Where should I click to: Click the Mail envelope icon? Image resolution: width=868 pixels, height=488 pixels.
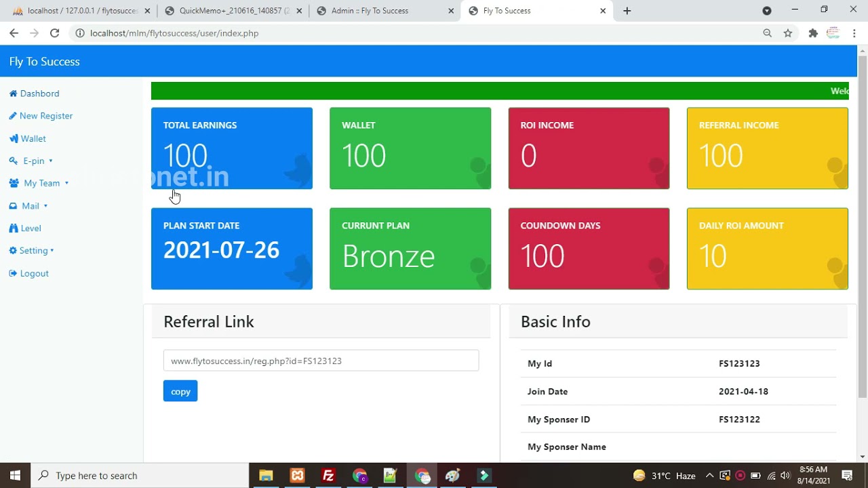pos(14,206)
